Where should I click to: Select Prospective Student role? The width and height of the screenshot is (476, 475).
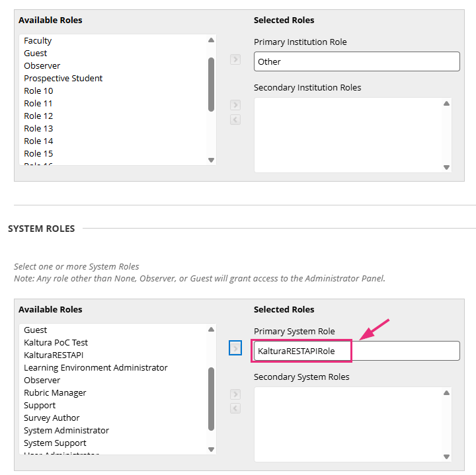tap(63, 79)
